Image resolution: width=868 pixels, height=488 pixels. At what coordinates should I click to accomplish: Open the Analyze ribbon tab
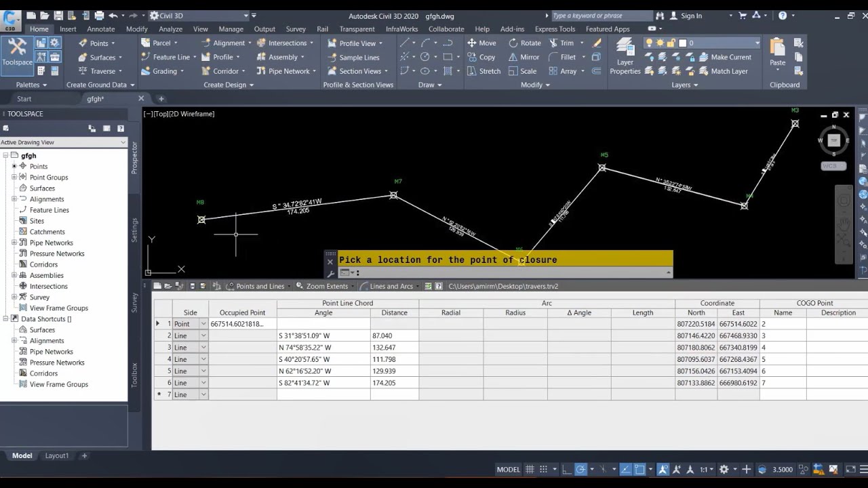170,29
